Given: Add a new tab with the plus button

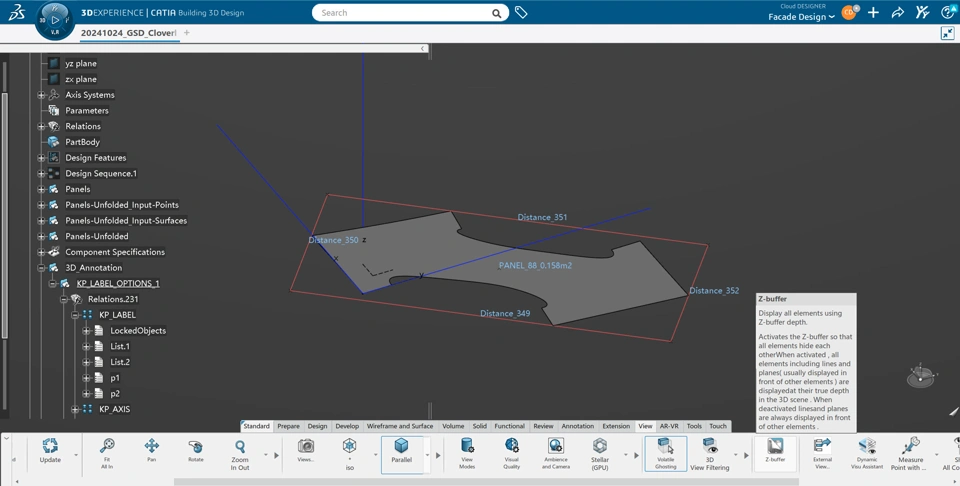Looking at the screenshot, I should pos(187,32).
